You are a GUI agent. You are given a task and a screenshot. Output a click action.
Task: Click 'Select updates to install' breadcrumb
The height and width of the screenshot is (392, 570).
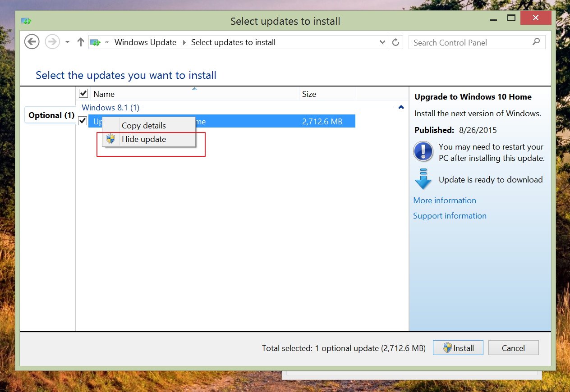[233, 42]
